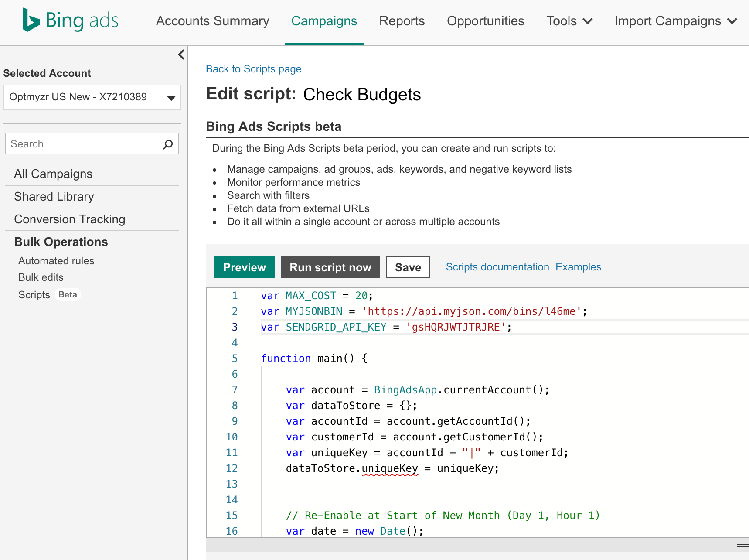
Task: Select All Campaigns in sidebar
Action: (53, 174)
